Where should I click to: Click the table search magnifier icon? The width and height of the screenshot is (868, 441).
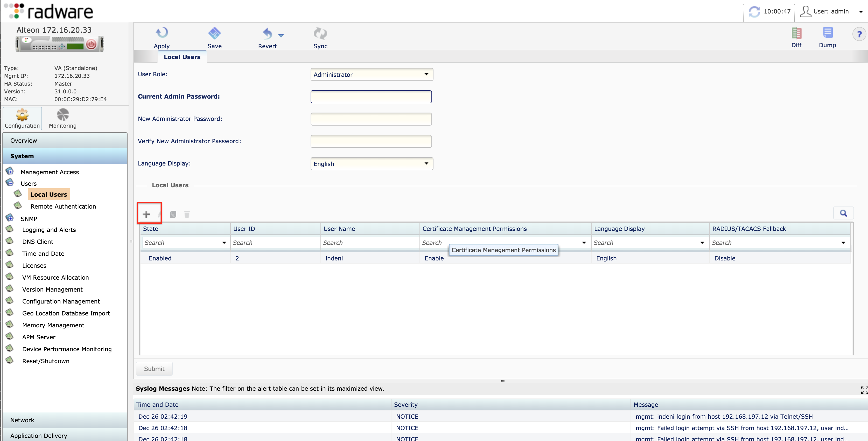[x=843, y=213]
